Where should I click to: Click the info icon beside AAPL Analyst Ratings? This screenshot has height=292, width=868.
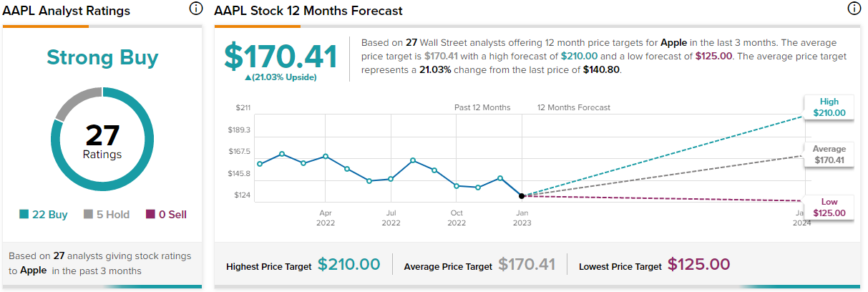tap(195, 9)
